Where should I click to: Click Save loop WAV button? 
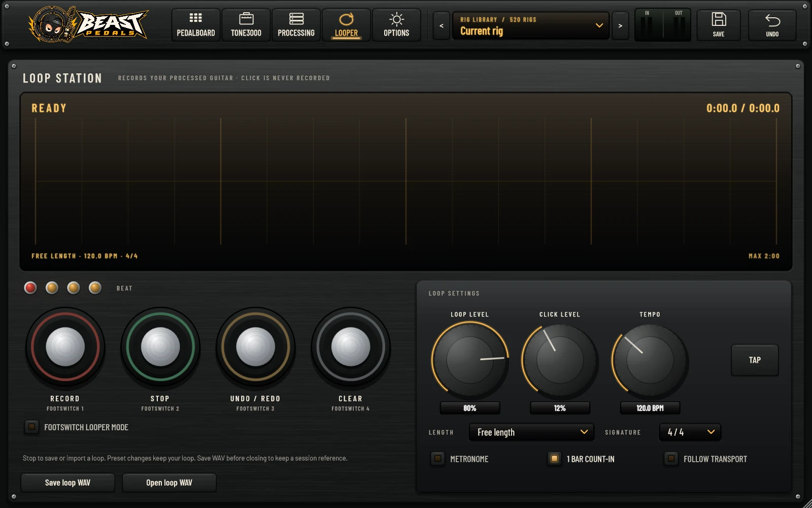[x=67, y=483]
